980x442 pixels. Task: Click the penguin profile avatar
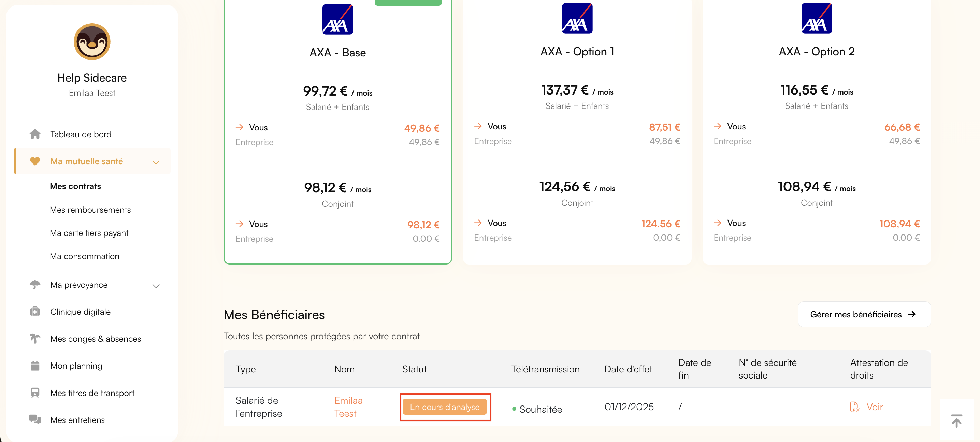click(92, 41)
